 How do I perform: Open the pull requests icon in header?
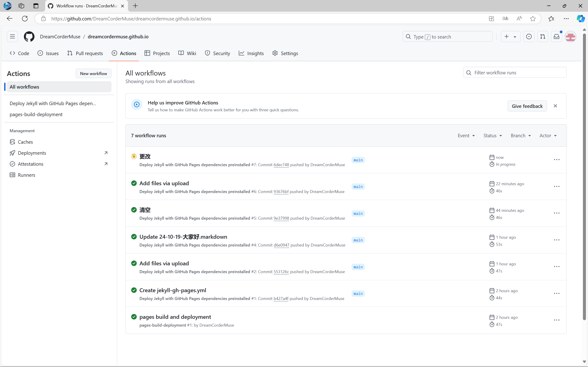click(x=543, y=37)
